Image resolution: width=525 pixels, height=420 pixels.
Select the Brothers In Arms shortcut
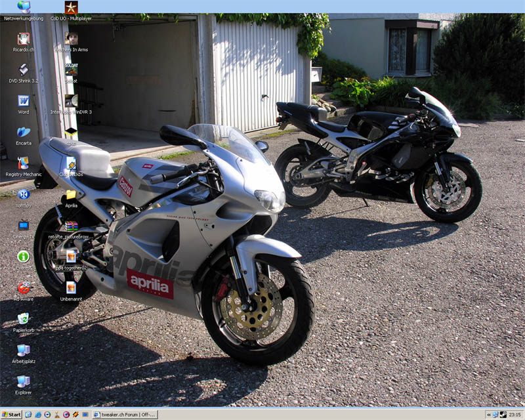[x=71, y=39]
